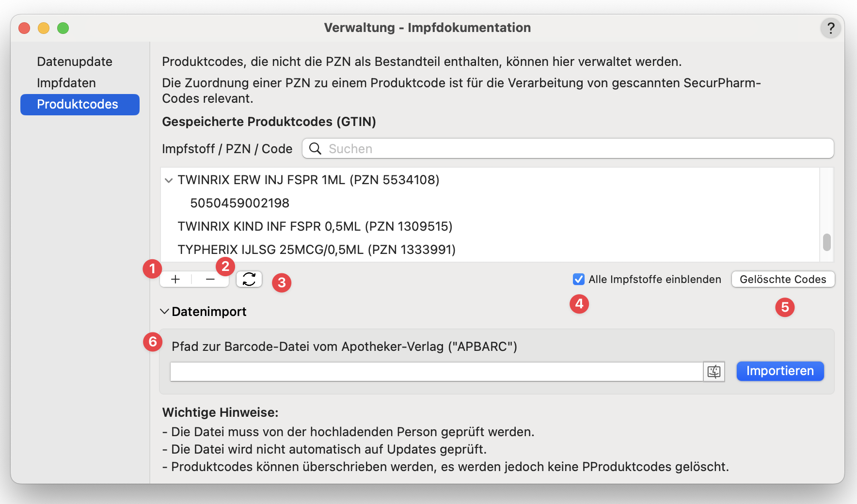Image resolution: width=857 pixels, height=504 pixels.
Task: Collapse the TWINRIX ERW INJ FSPR entry
Action: point(169,180)
